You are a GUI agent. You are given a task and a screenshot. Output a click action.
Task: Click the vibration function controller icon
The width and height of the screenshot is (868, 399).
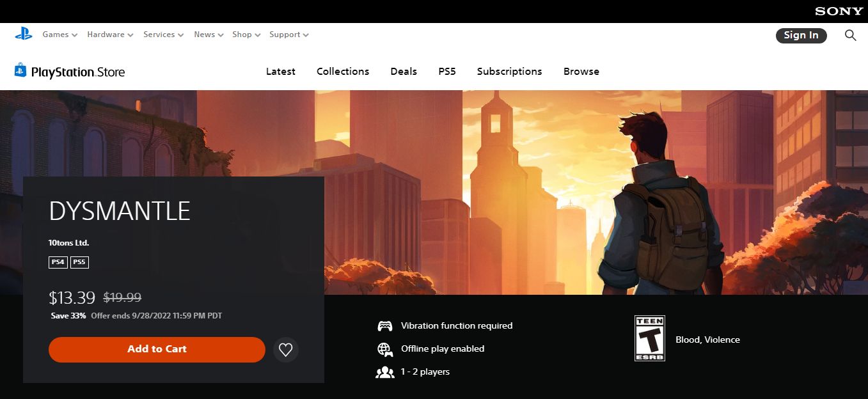(x=384, y=326)
